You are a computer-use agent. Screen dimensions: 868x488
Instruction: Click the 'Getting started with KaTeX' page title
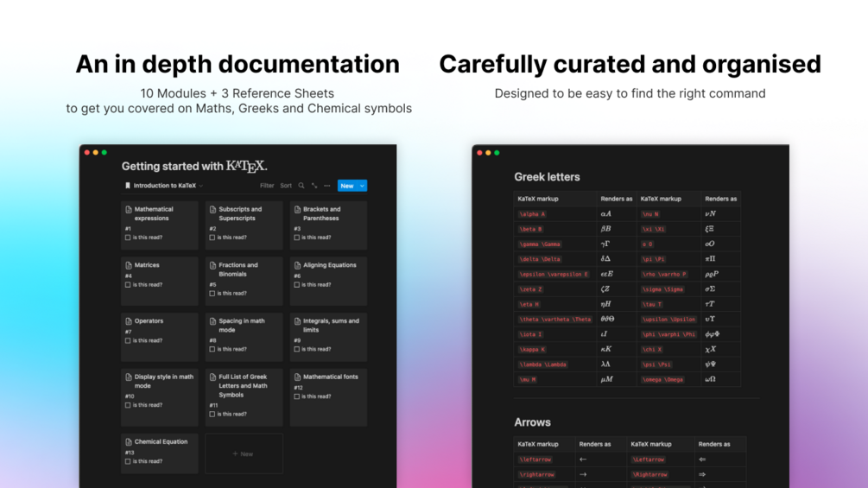[x=194, y=166]
